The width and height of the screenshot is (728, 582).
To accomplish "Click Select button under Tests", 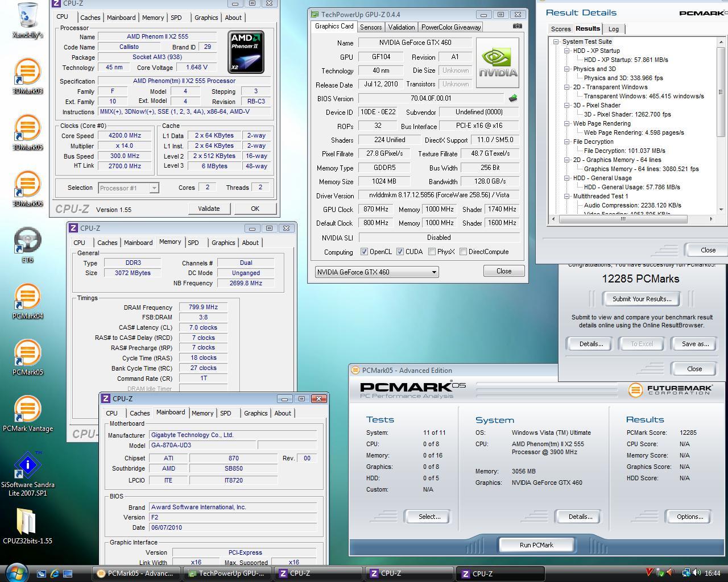I will (429, 517).
